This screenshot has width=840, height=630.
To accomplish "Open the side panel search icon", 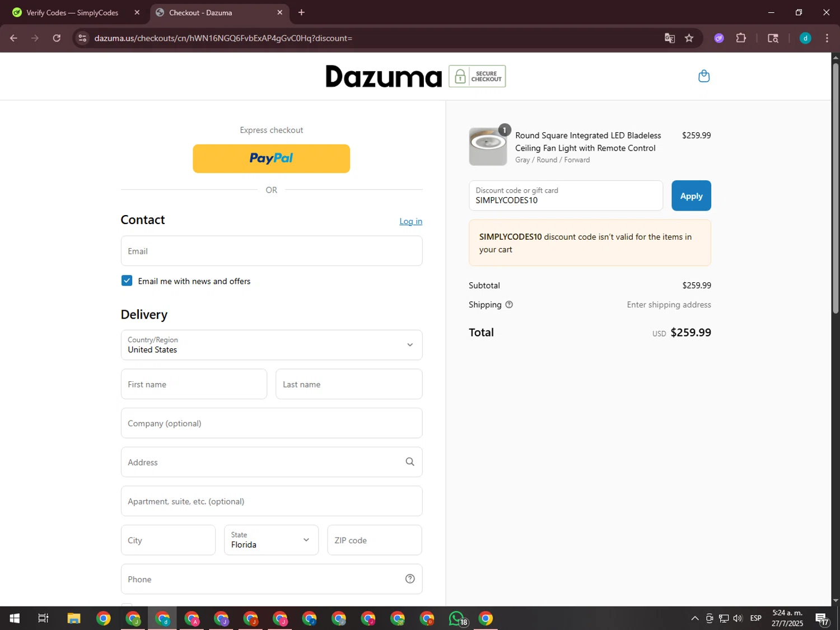I will click(x=773, y=38).
